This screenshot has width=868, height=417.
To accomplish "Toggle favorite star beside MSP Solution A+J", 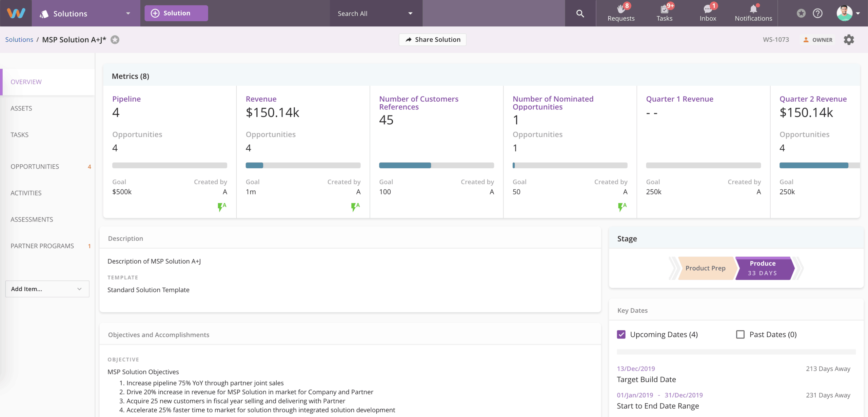I will coord(115,40).
